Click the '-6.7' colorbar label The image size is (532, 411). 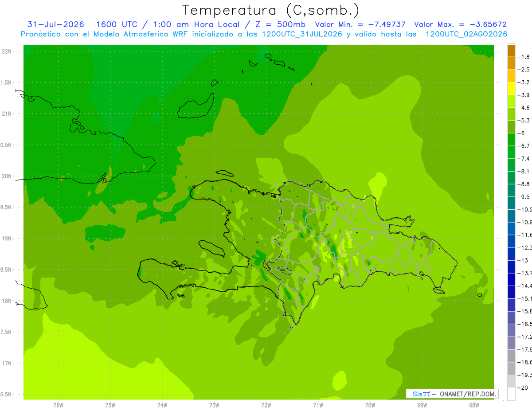pyautogui.click(x=524, y=146)
